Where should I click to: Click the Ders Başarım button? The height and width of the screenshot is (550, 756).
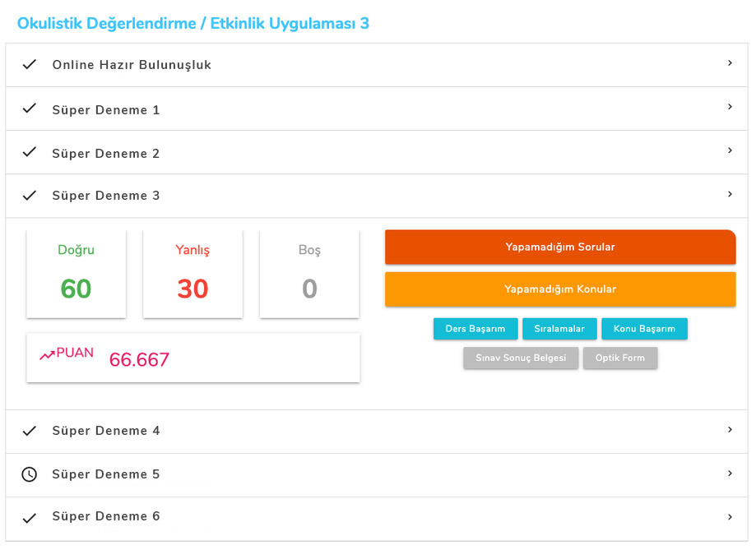(x=475, y=329)
